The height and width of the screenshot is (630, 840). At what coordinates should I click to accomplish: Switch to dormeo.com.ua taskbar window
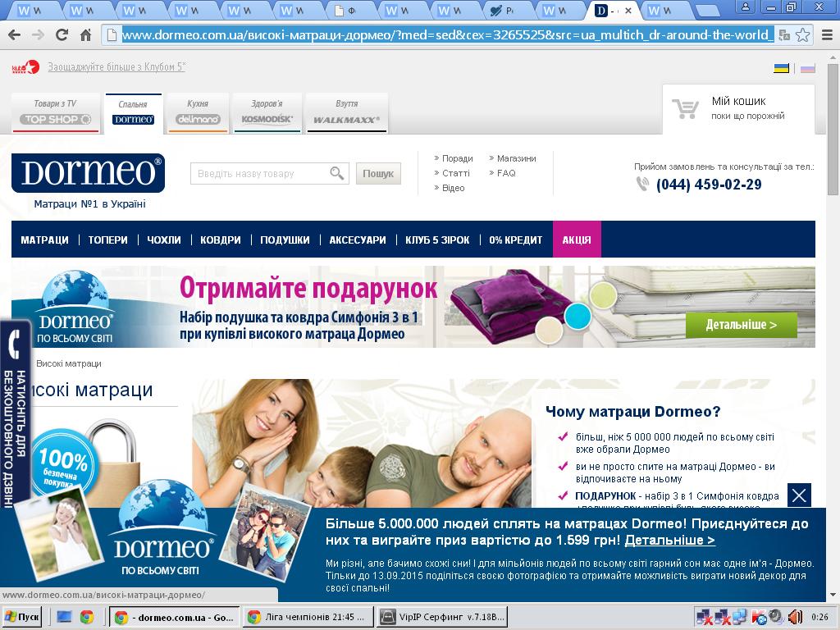tap(174, 617)
